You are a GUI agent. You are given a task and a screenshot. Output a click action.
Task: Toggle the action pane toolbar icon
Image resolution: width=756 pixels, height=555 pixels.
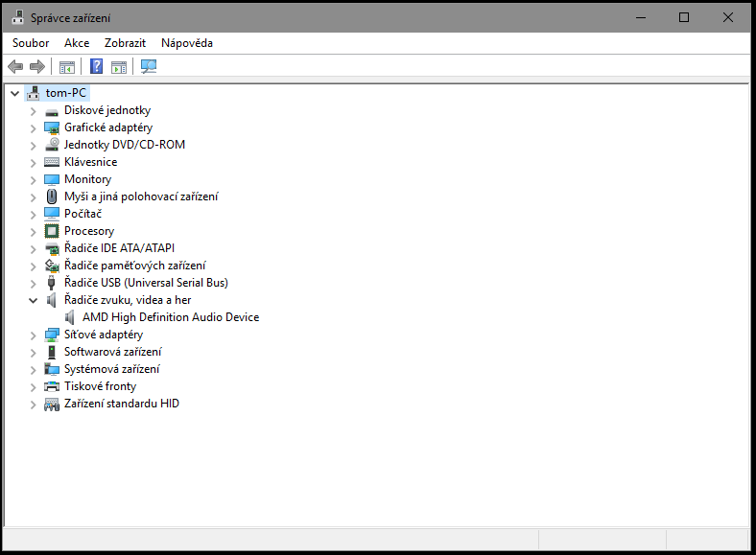pos(119,67)
